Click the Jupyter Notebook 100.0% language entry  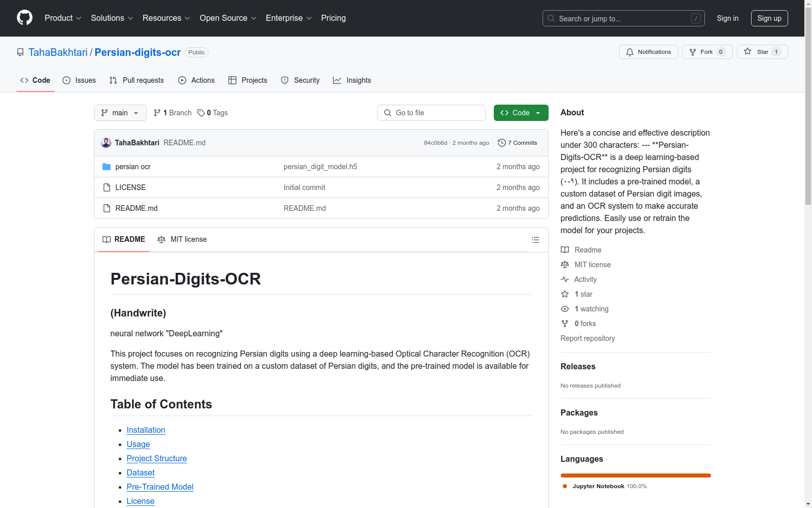[x=604, y=486]
